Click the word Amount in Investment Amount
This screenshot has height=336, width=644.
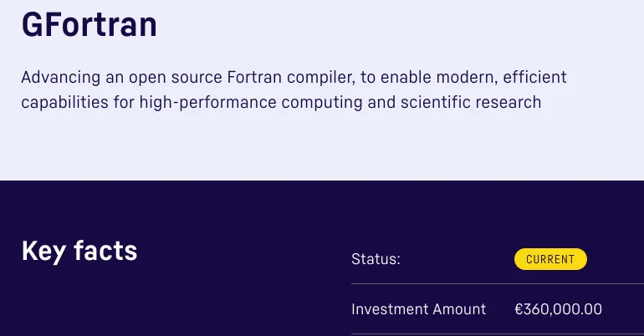[x=459, y=309]
